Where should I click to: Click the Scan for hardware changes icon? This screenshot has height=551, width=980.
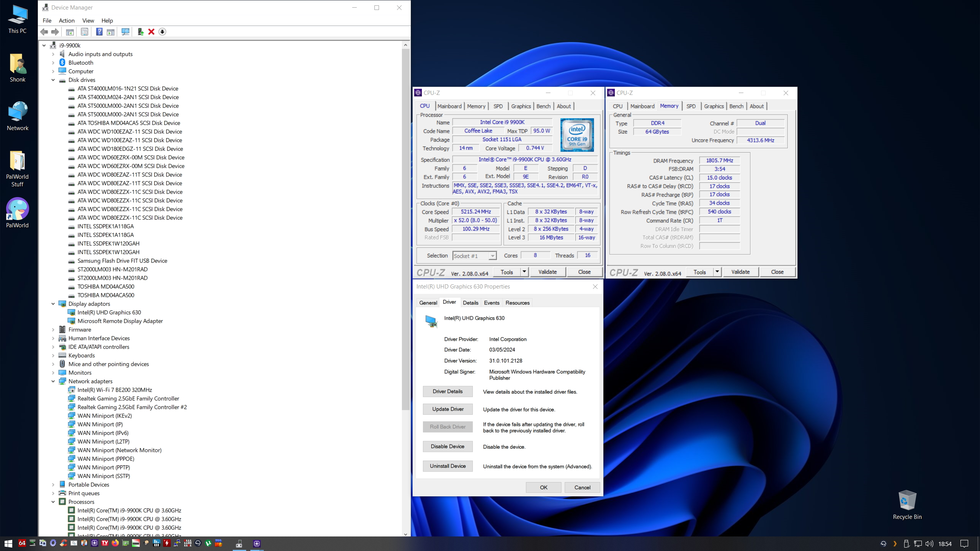point(125,32)
